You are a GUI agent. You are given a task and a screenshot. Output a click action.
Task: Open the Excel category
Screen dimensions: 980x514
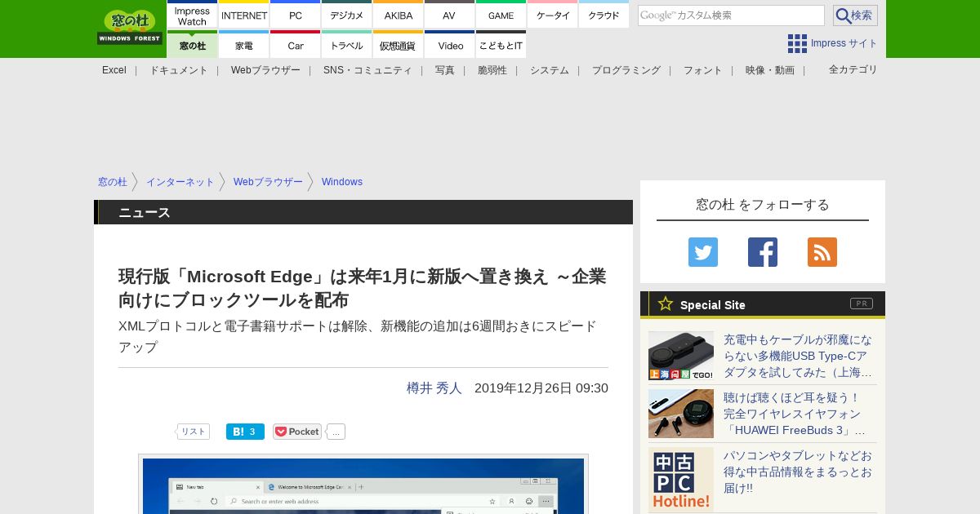[114, 70]
